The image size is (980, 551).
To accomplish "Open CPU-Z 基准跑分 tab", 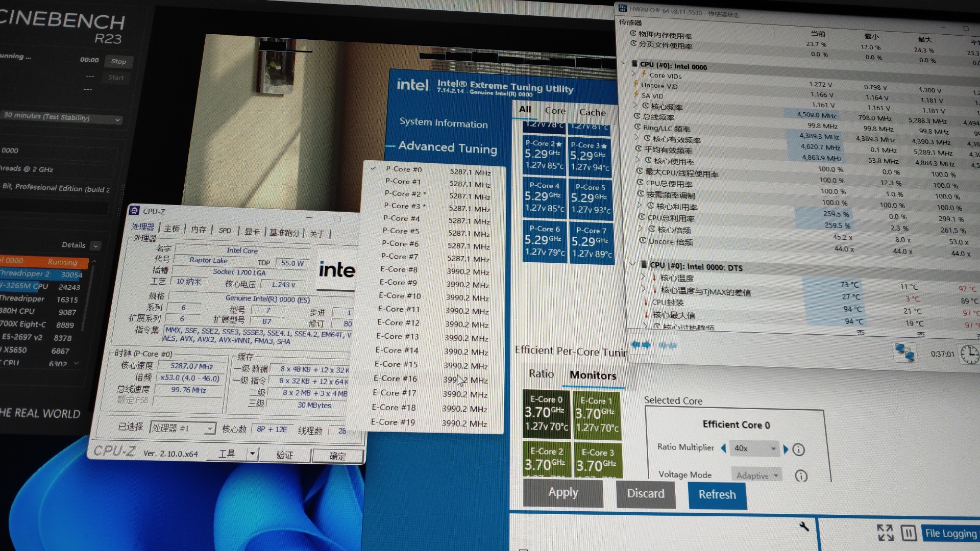I will pos(284,233).
